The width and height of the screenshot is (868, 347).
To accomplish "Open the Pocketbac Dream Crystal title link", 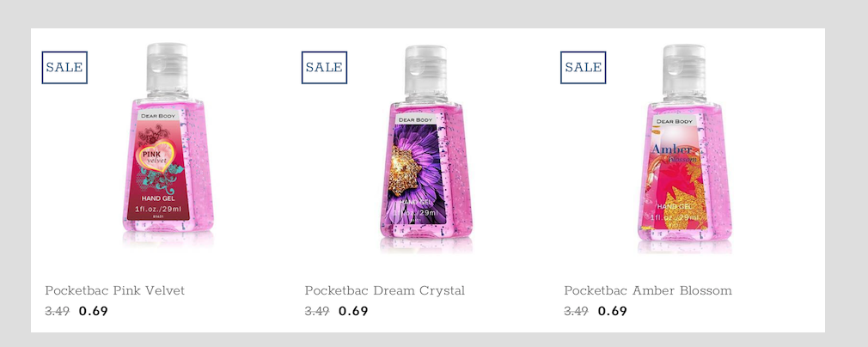I will pyautogui.click(x=385, y=290).
